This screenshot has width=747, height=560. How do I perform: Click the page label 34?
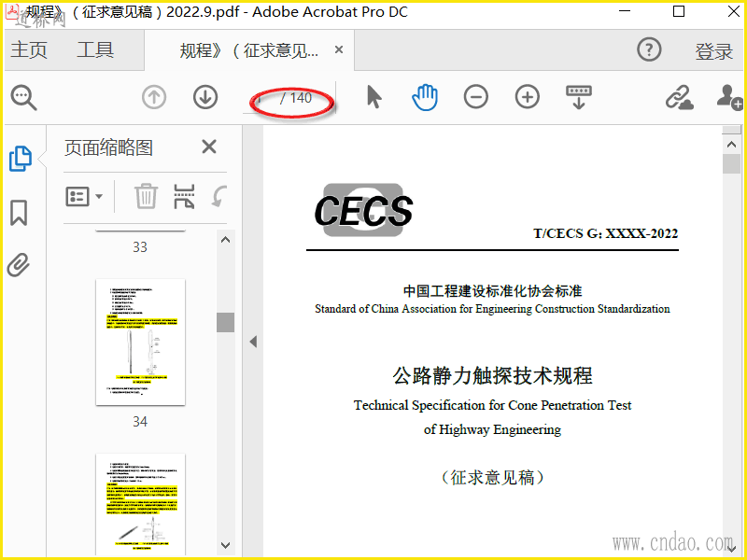coord(140,422)
